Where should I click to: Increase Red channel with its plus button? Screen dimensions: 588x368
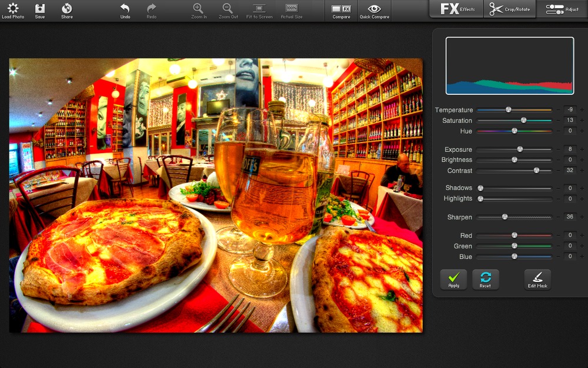click(582, 236)
